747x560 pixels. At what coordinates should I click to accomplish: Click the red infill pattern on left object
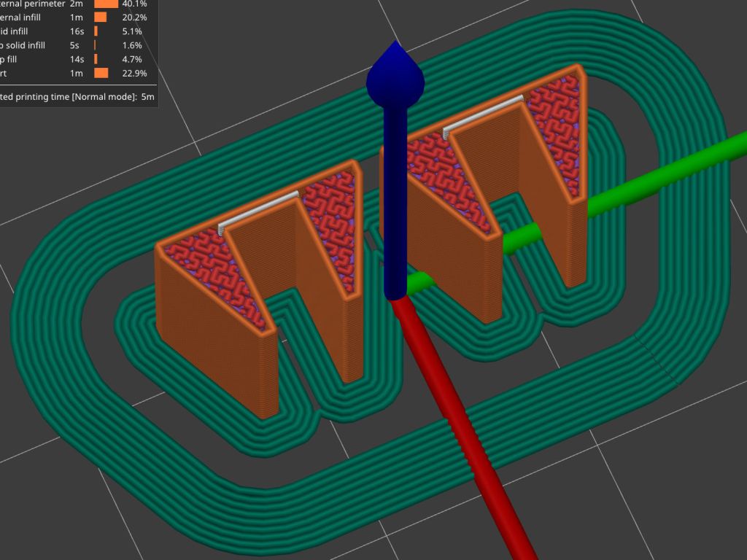click(212, 270)
